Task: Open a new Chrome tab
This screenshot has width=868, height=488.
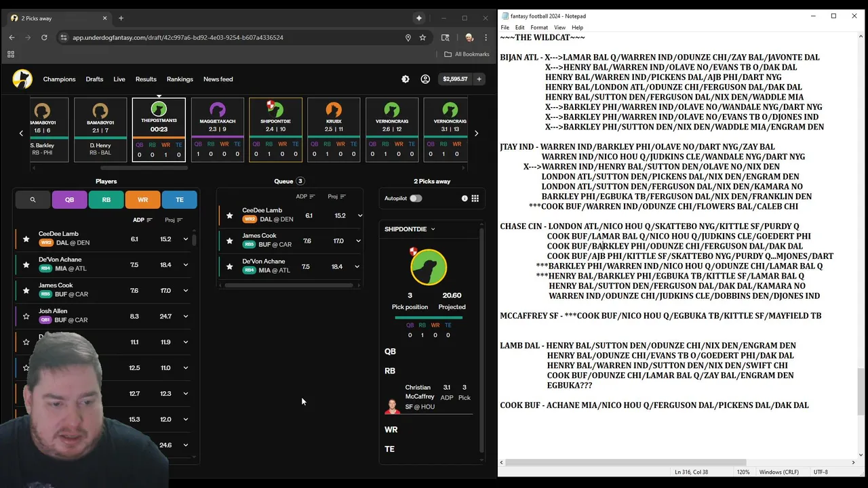Action: [x=121, y=18]
